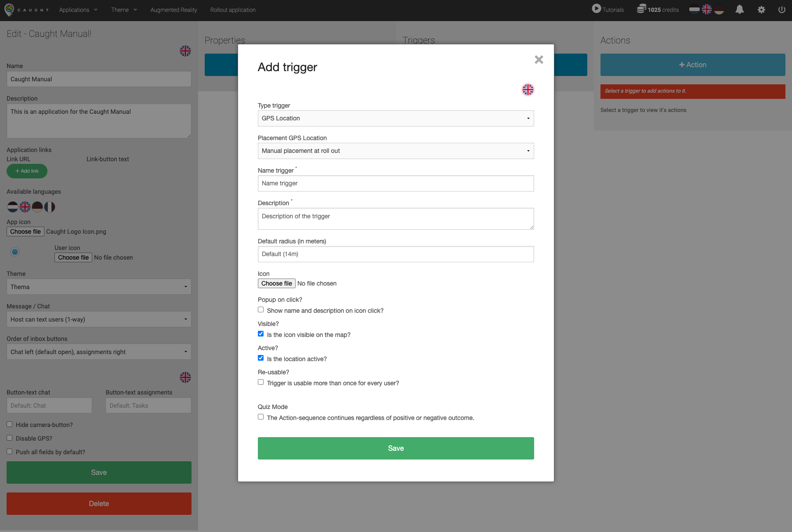Open the Theme menu dropdown
Screen dimensions: 792x532
click(124, 10)
